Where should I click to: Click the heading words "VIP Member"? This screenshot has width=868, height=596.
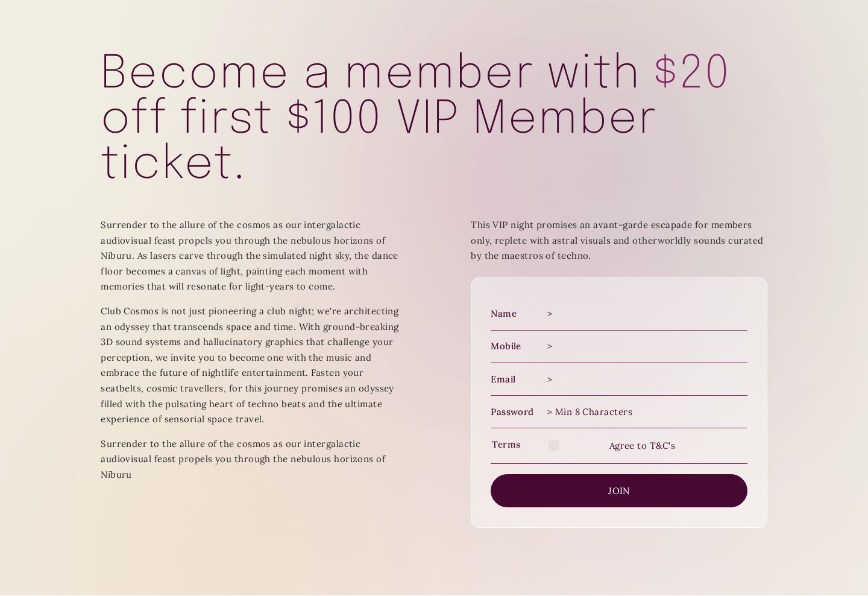(526, 116)
